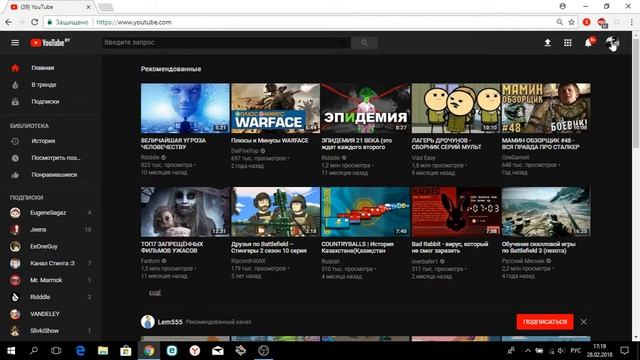Play the horror films ТОП7 thumbnail
The height and width of the screenshot is (360, 640).
coord(185,212)
